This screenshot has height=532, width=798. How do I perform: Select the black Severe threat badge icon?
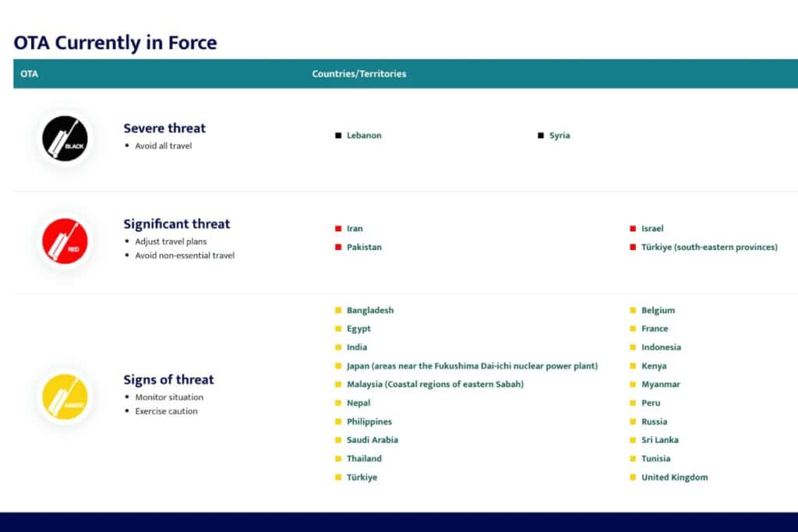tap(65, 139)
